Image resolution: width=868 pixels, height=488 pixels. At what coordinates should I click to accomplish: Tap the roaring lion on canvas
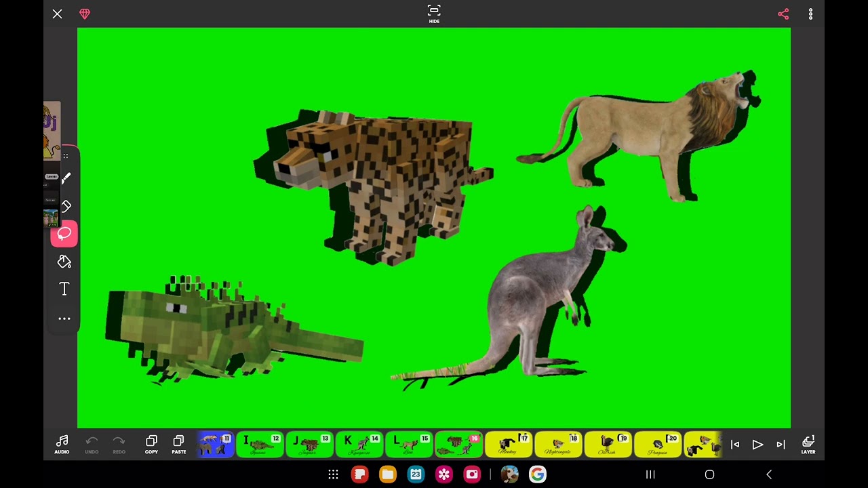pyautogui.click(x=637, y=136)
